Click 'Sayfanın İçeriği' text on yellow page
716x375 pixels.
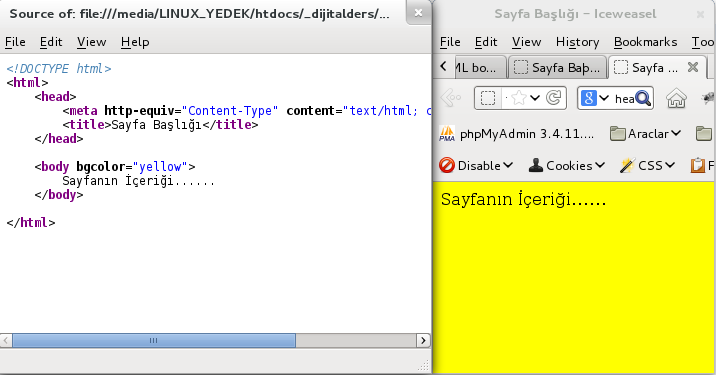tap(523, 199)
